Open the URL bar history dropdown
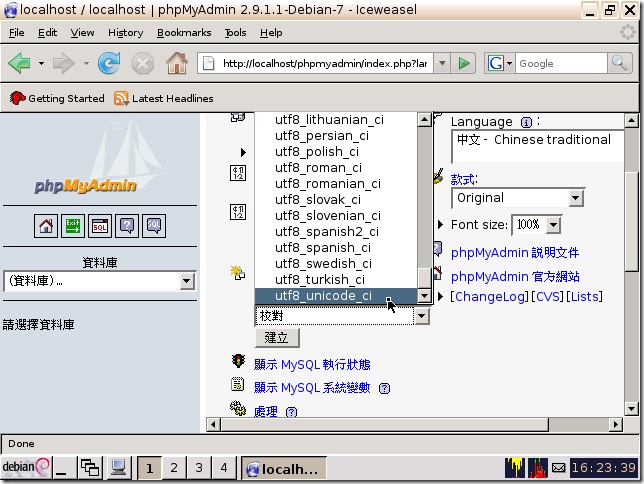 tap(442, 63)
